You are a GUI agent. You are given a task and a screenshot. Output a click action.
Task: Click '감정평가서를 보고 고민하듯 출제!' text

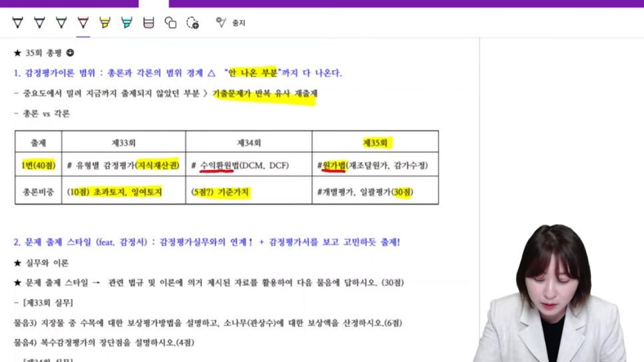pyautogui.click(x=334, y=242)
